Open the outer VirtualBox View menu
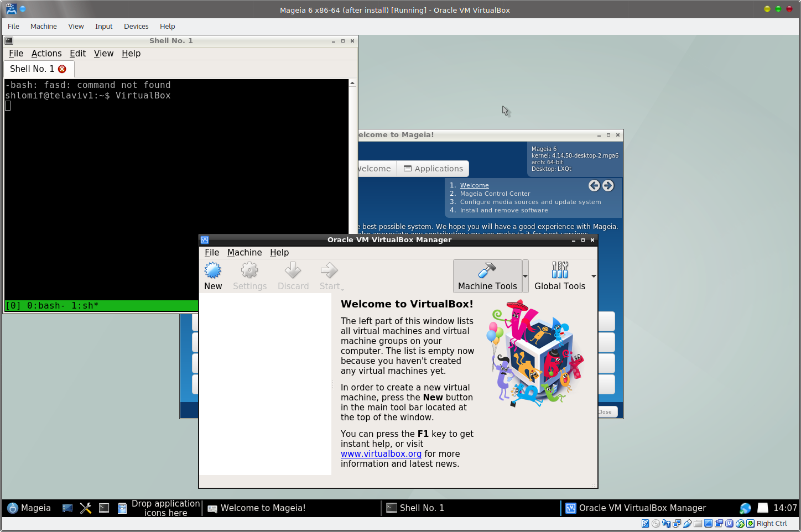801x532 pixels. [76, 26]
